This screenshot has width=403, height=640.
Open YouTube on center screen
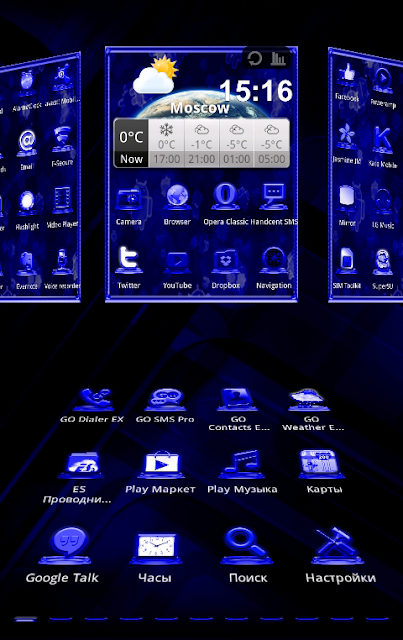point(177,269)
